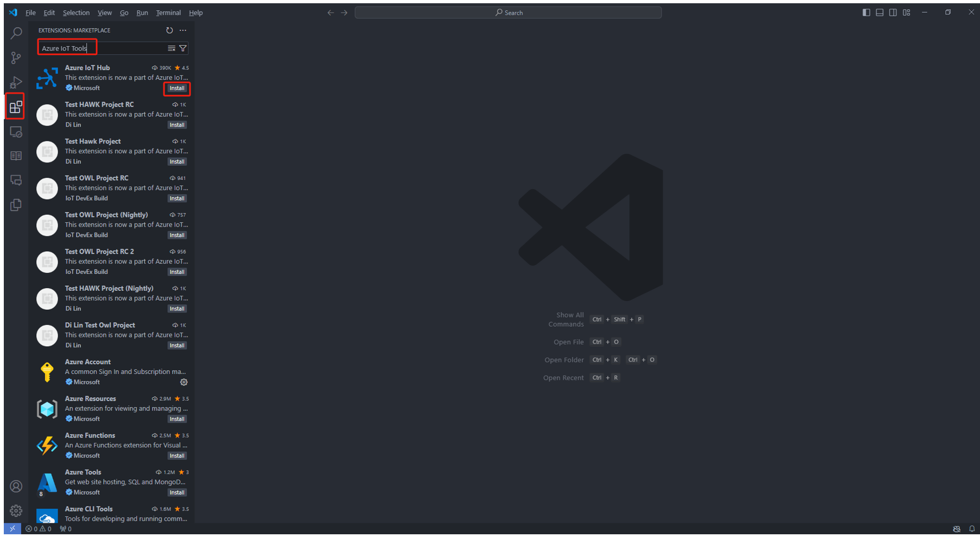The height and width of the screenshot is (537, 980).
Task: Open the filter extensions dropdown
Action: pyautogui.click(x=183, y=48)
